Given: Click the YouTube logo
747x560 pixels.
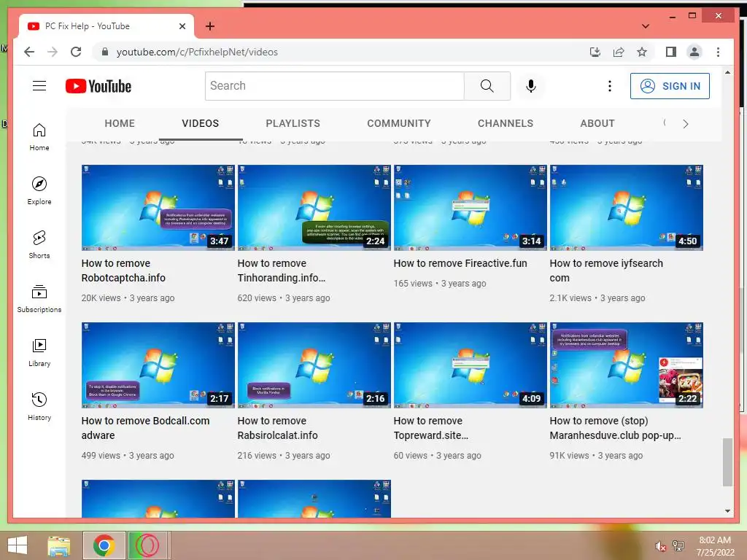Looking at the screenshot, I should tap(98, 86).
